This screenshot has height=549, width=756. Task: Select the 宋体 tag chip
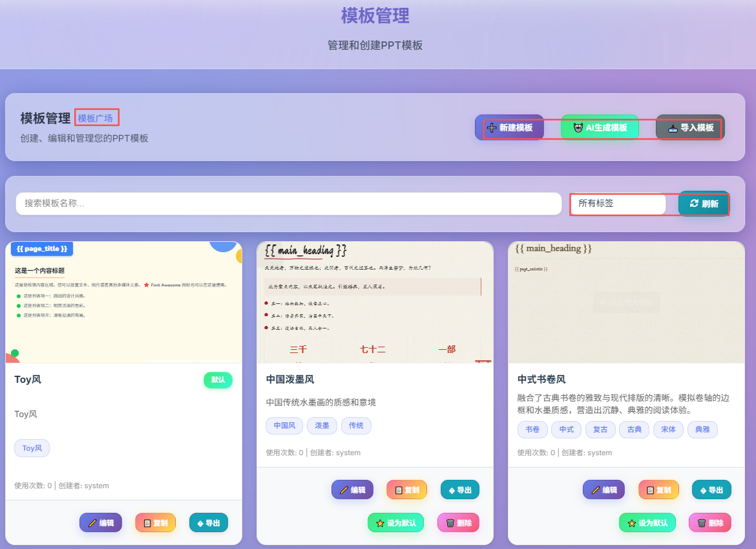pos(668,429)
